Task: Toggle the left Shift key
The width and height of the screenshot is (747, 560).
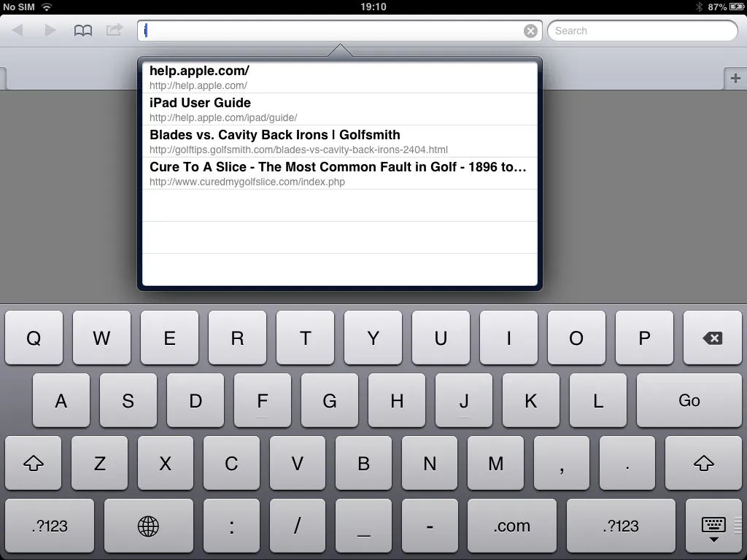Action: point(34,464)
